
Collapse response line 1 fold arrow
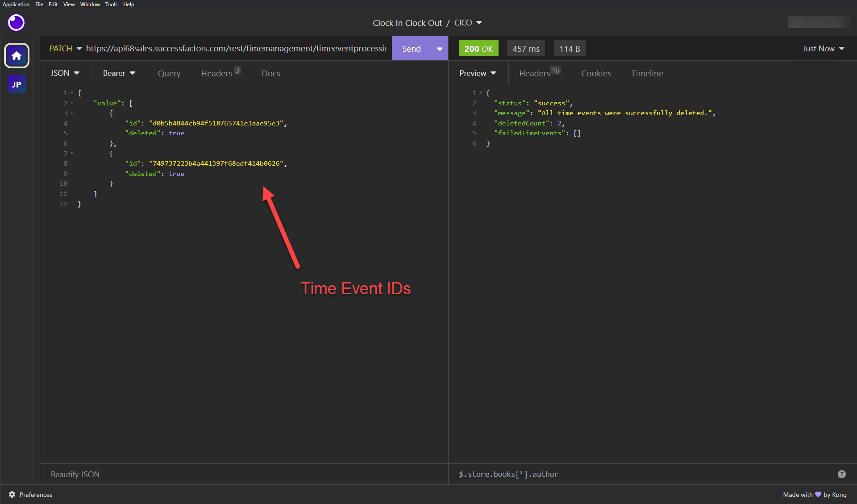(x=481, y=93)
